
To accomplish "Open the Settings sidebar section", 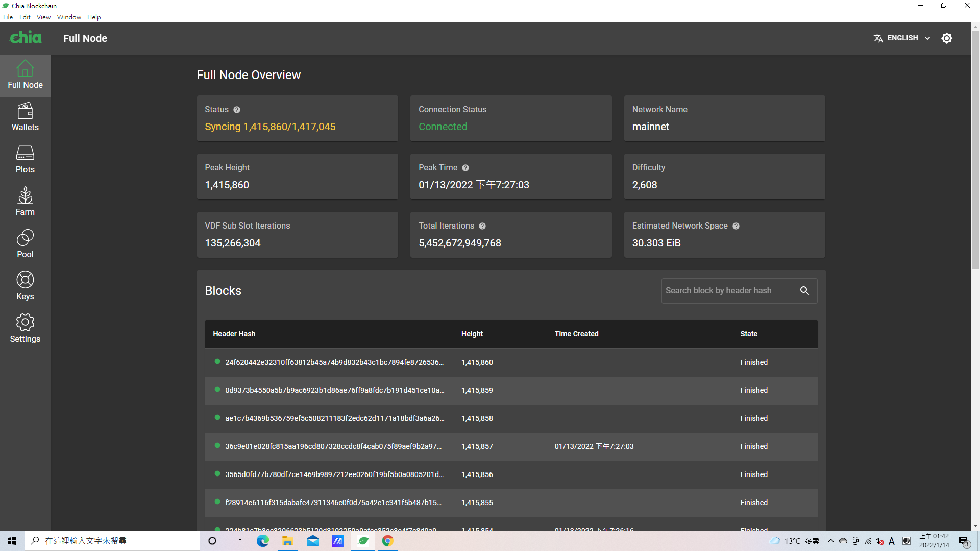I will (x=25, y=329).
